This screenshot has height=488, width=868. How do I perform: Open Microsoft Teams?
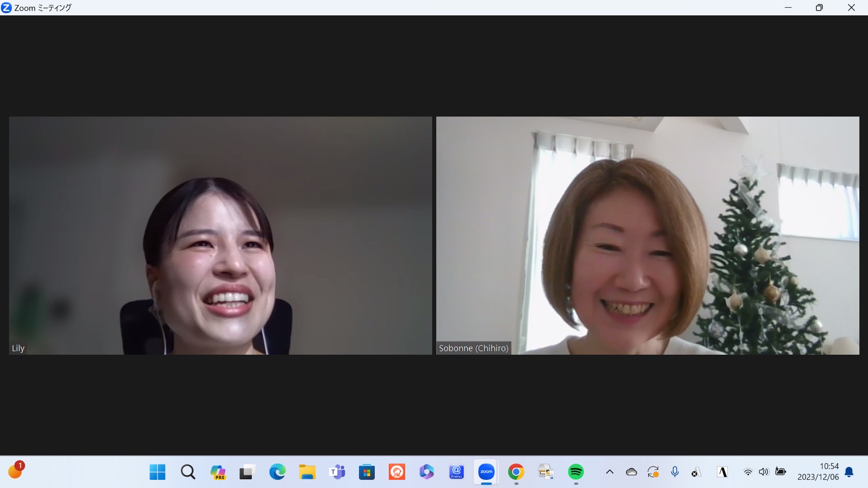click(337, 472)
